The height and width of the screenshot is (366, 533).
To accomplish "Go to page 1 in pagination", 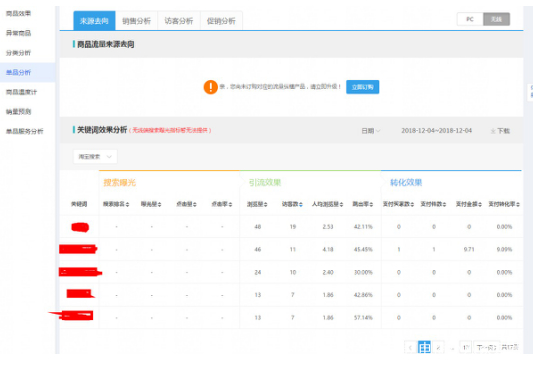I will [x=424, y=347].
